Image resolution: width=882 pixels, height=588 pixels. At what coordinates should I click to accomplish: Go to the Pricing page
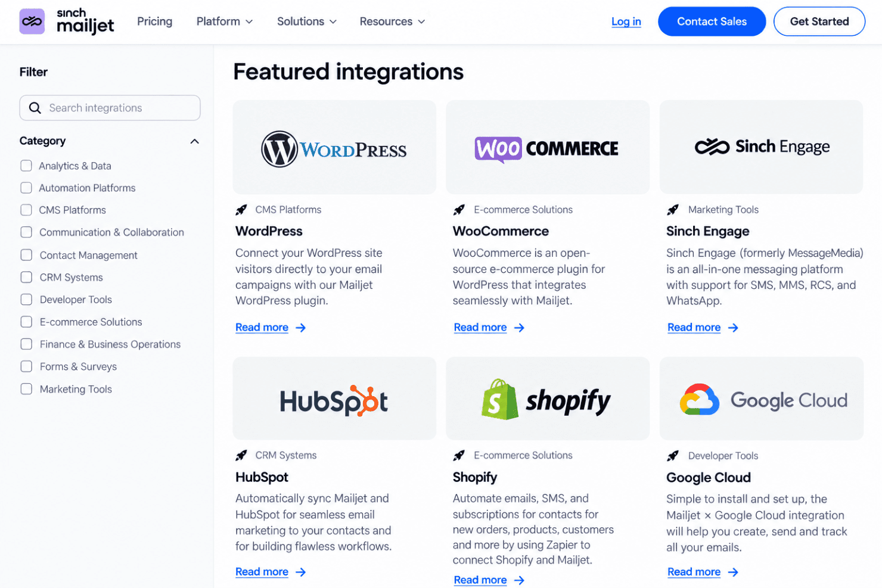(x=154, y=21)
